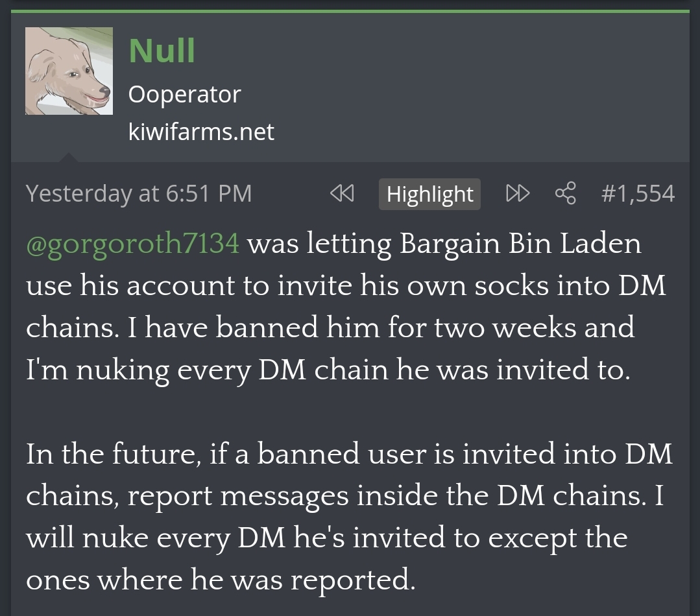700x616 pixels.
Task: Jump to the next highlighted post
Action: tap(517, 194)
